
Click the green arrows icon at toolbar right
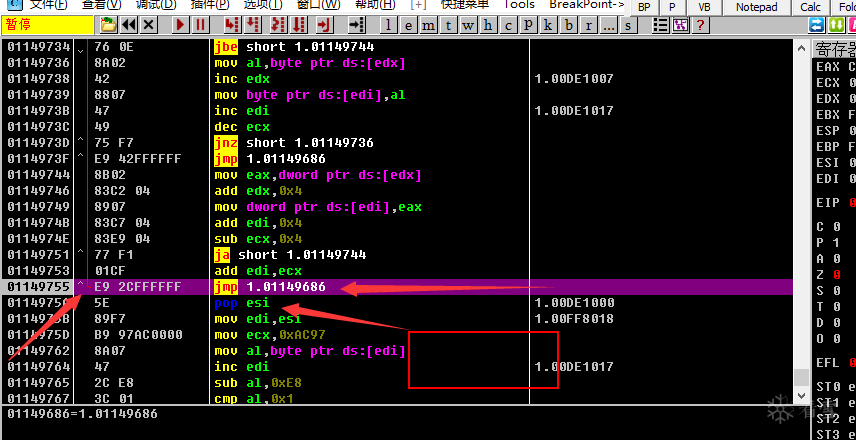coord(836,25)
